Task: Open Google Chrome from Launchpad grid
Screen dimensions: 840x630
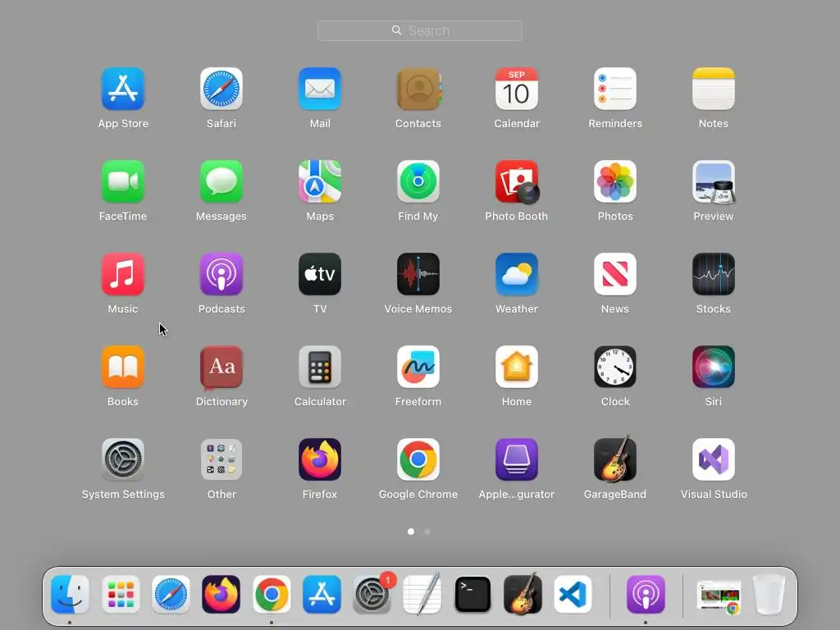Action: point(418,459)
